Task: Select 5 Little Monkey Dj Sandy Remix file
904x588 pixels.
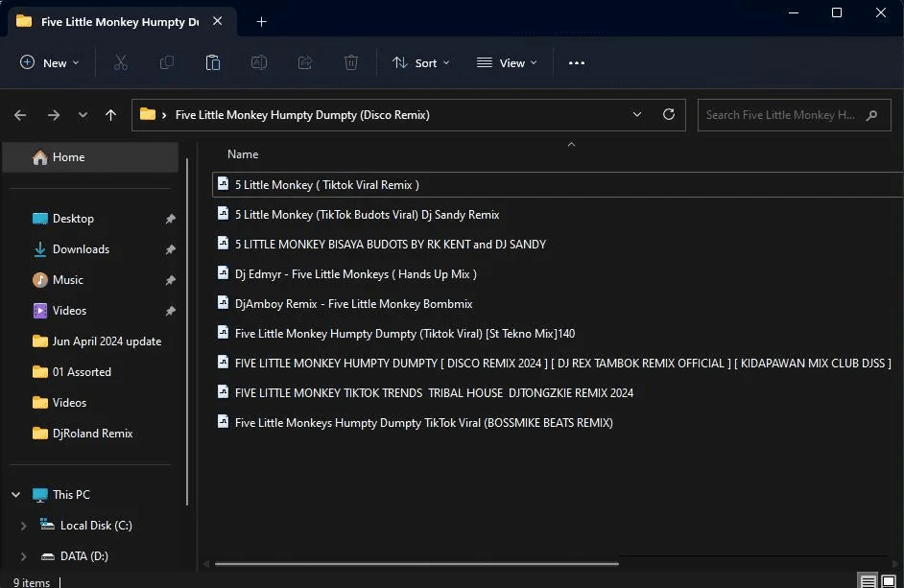Action: [x=367, y=215]
